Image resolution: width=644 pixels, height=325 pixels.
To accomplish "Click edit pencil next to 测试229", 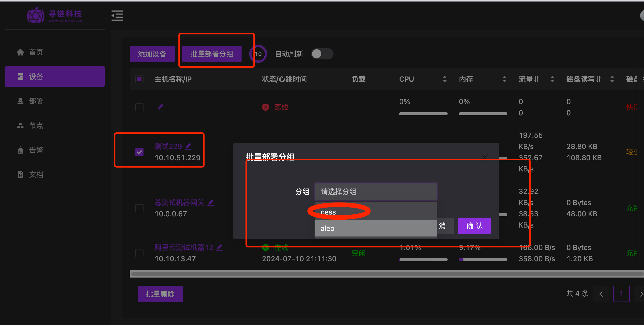I will pos(188,146).
